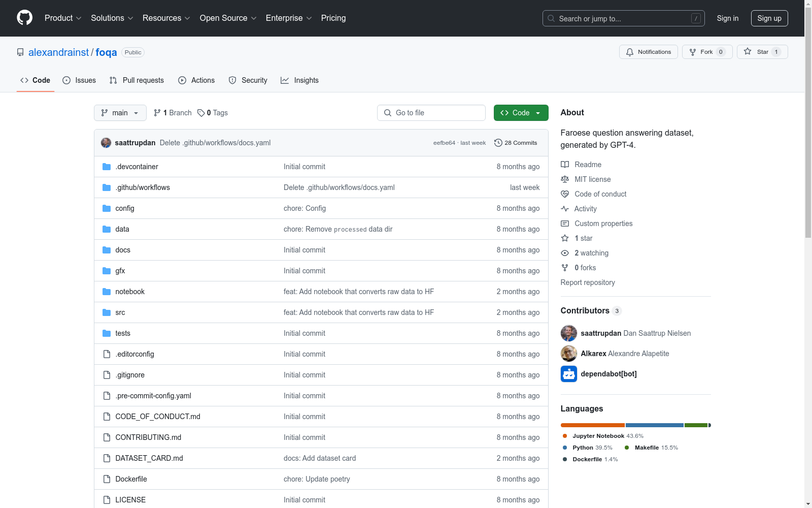Click the Alkarex contributor avatar
The width and height of the screenshot is (812, 508).
569,354
